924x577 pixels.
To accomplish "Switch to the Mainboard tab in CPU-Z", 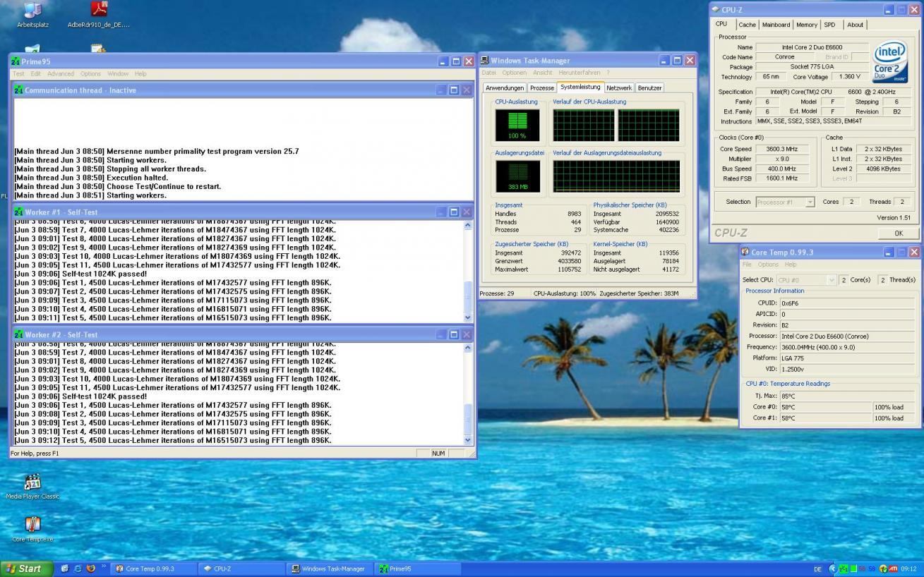I will coord(776,25).
